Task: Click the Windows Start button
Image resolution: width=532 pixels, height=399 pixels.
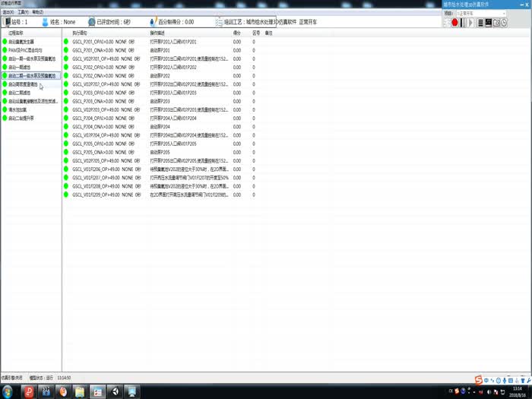Action: [8, 391]
